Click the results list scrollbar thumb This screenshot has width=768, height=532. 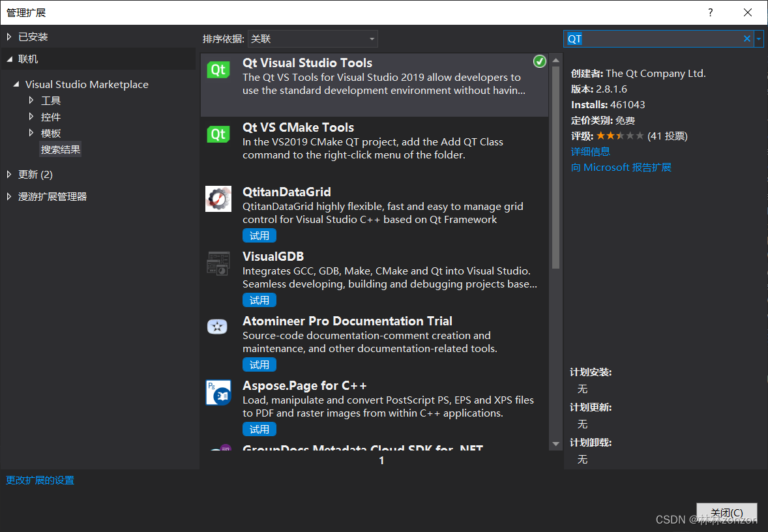coord(555,167)
